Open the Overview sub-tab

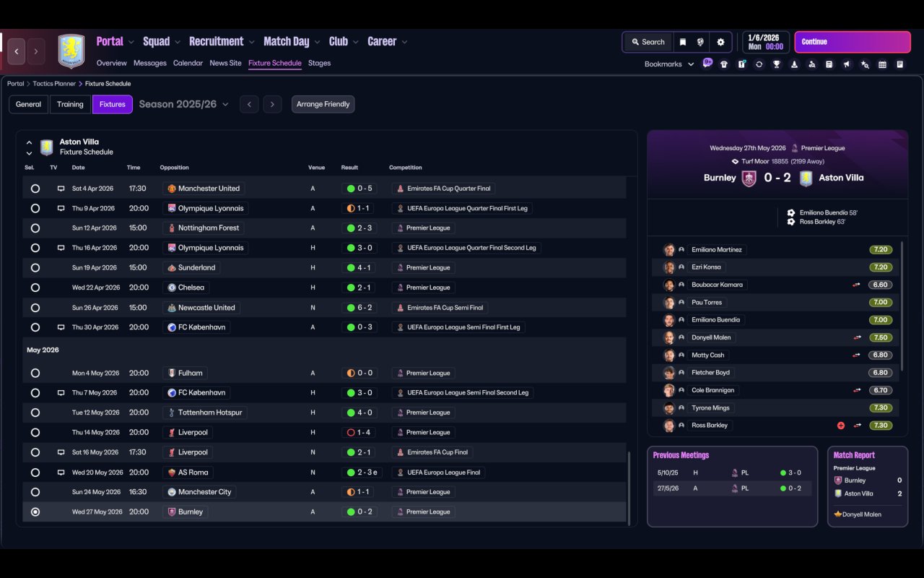pyautogui.click(x=111, y=63)
